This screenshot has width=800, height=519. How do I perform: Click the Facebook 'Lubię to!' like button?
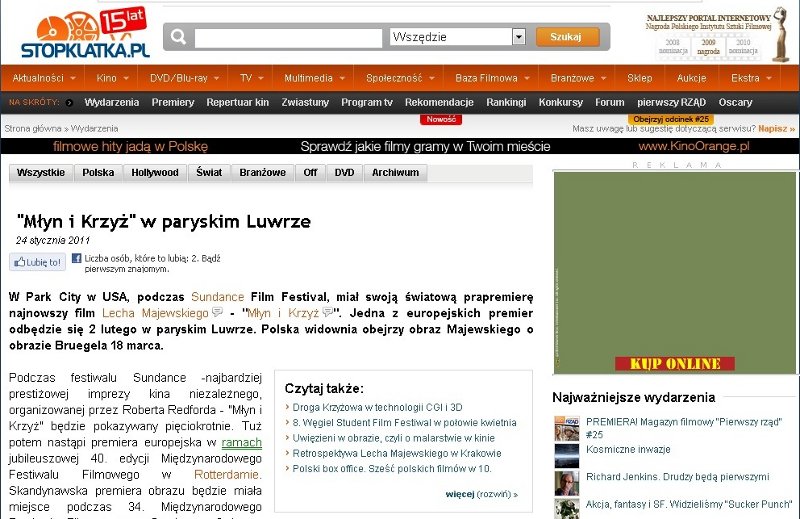pos(37,262)
